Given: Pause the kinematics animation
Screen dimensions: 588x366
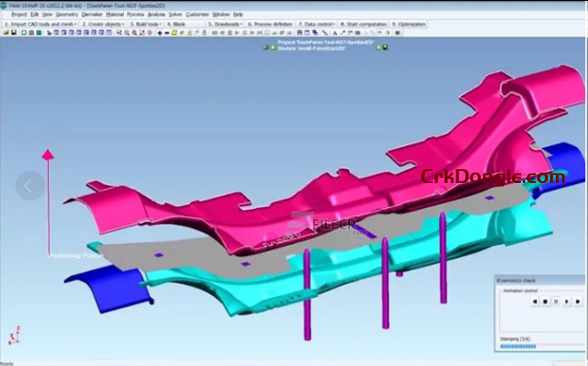Looking at the screenshot, I should (556, 302).
